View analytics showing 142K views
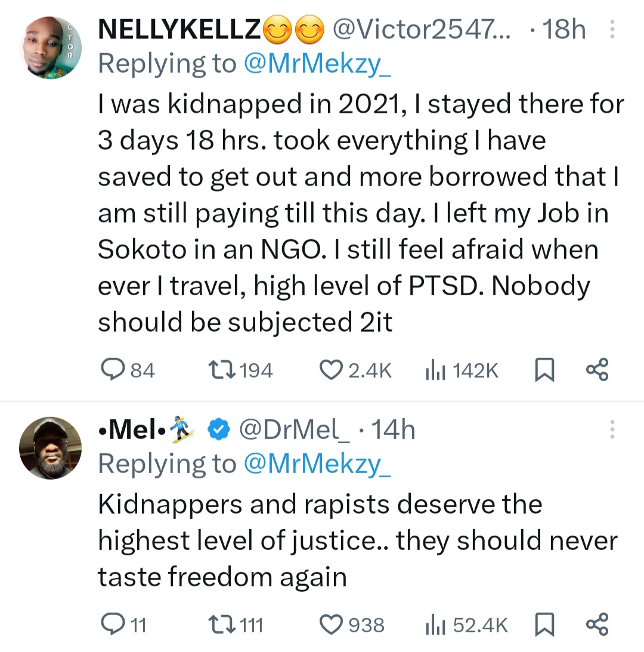Image resolution: width=644 pixels, height=652 pixels. 433,370
